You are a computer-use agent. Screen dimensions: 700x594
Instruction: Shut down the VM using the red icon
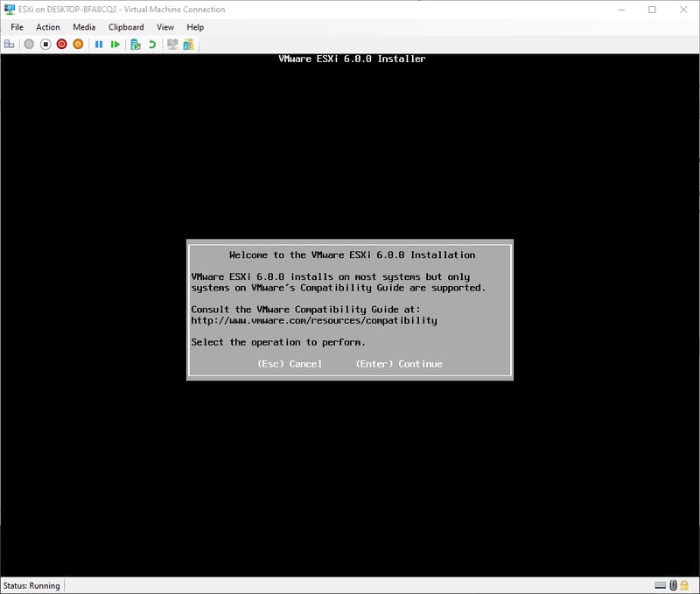[x=62, y=44]
